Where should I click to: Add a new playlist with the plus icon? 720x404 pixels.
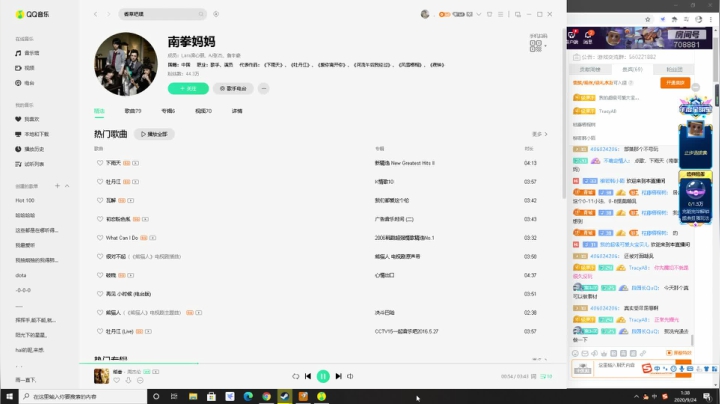(x=57, y=186)
